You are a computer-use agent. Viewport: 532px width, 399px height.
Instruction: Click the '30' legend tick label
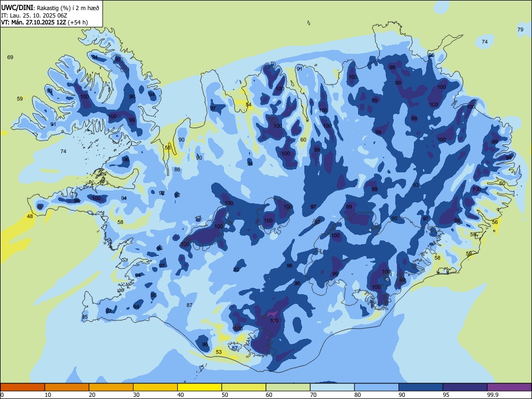tap(136, 395)
